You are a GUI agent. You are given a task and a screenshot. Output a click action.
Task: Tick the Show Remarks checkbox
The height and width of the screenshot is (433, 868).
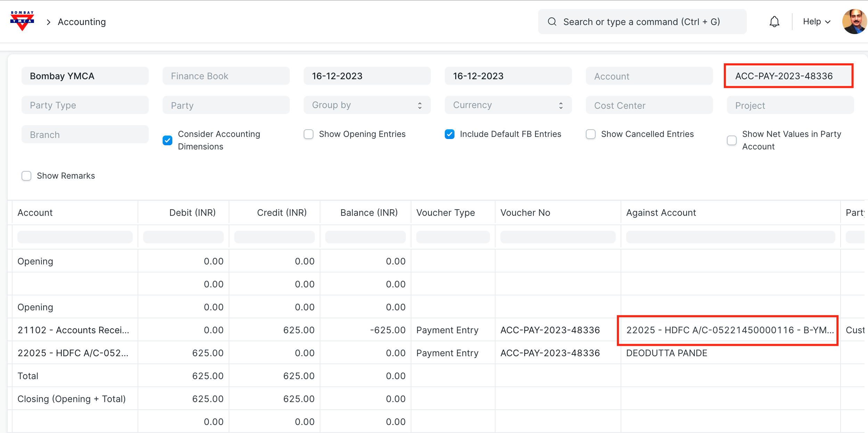coord(26,176)
